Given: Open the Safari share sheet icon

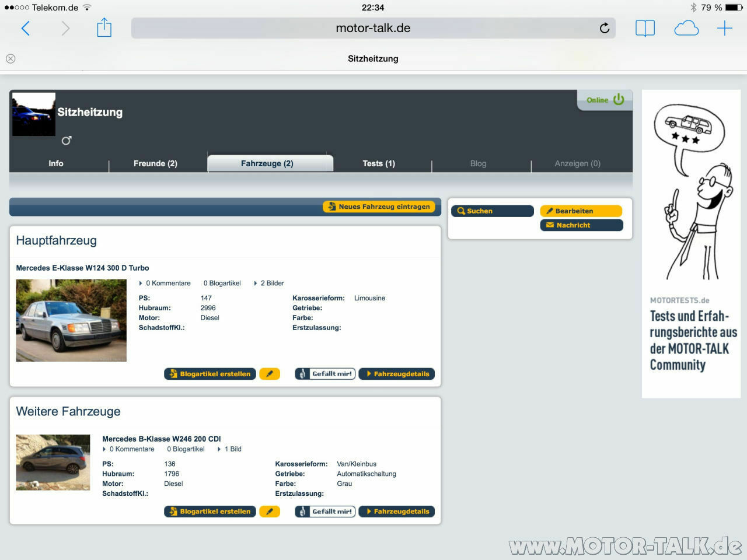Looking at the screenshot, I should pos(104,27).
